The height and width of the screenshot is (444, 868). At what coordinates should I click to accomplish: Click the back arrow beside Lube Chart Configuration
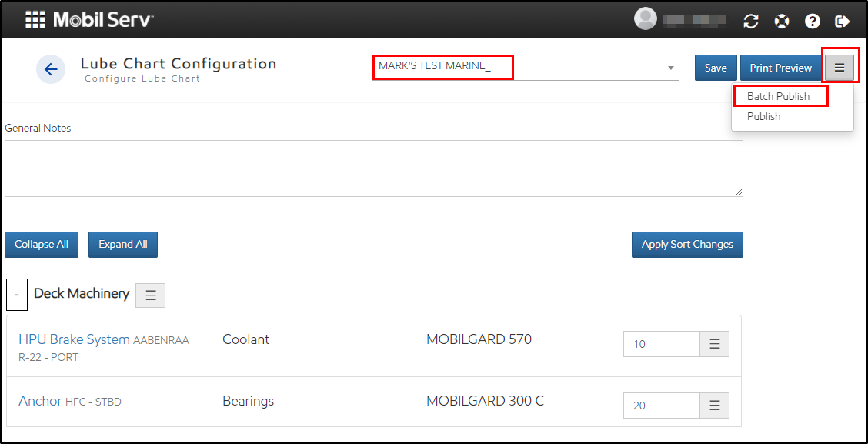click(50, 69)
